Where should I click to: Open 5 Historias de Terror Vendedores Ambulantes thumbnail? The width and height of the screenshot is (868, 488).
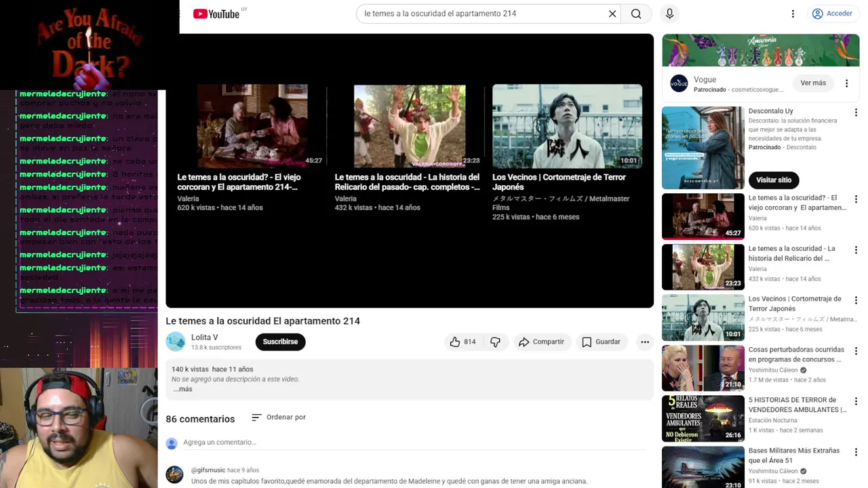[703, 418]
